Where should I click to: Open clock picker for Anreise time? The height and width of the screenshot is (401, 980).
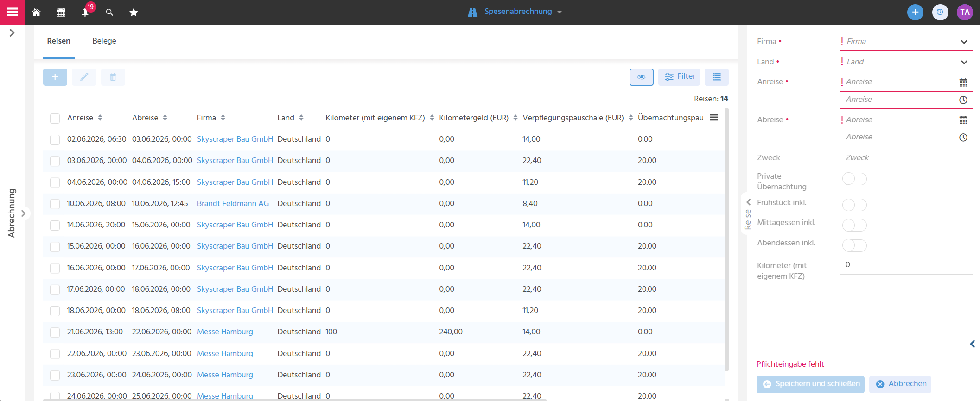click(x=963, y=100)
